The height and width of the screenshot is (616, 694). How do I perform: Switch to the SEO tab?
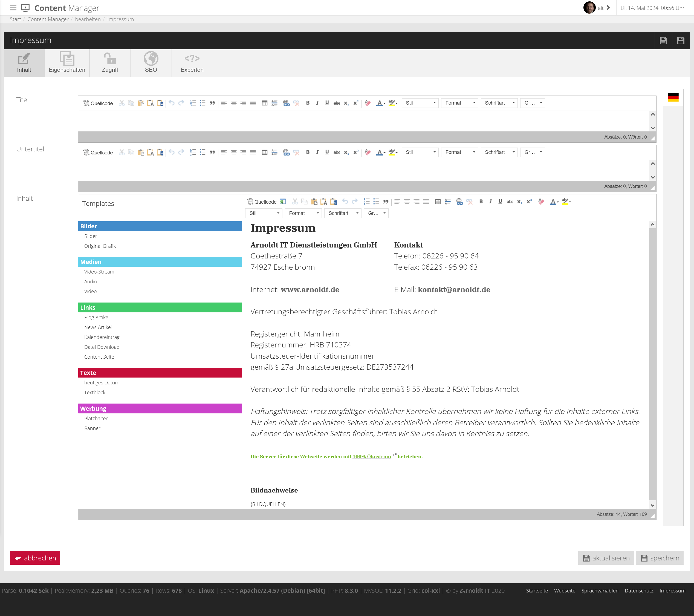(x=151, y=63)
